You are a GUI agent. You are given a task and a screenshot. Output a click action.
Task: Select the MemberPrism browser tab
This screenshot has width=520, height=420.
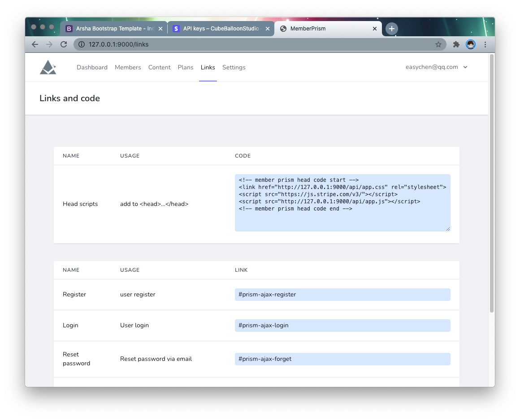pos(328,29)
